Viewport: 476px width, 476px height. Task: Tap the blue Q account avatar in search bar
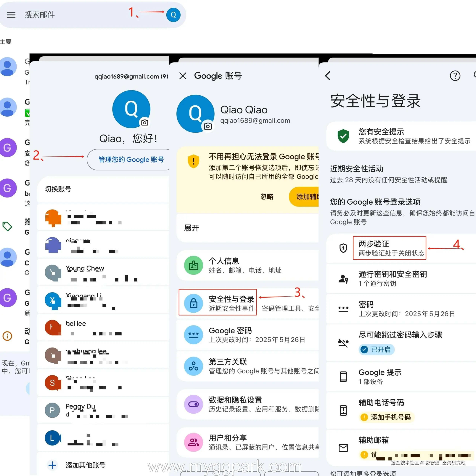point(173,15)
